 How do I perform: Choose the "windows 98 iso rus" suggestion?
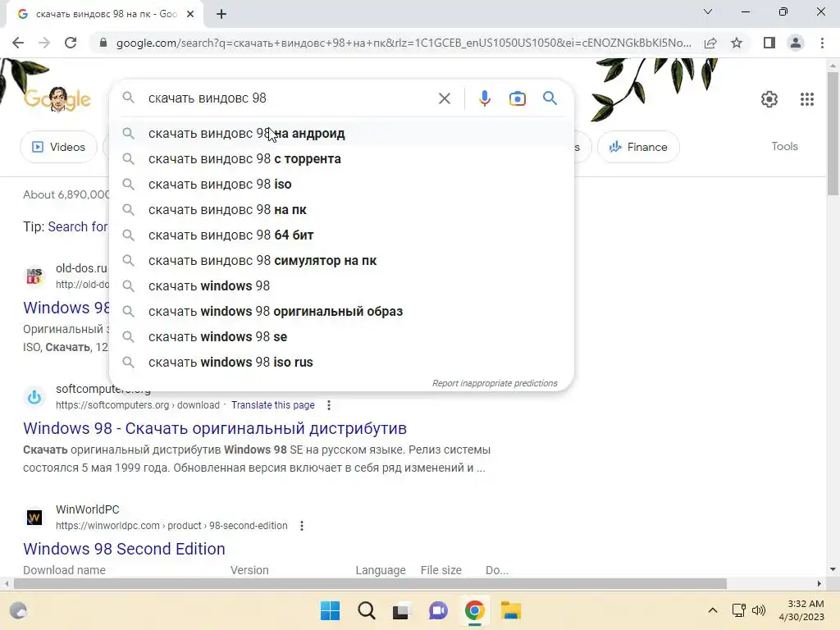coord(341,363)
